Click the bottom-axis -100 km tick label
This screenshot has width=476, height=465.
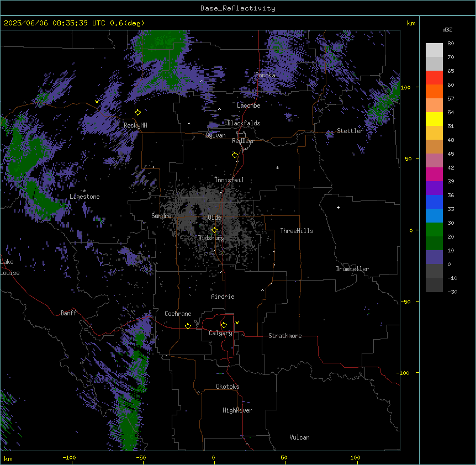point(69,457)
